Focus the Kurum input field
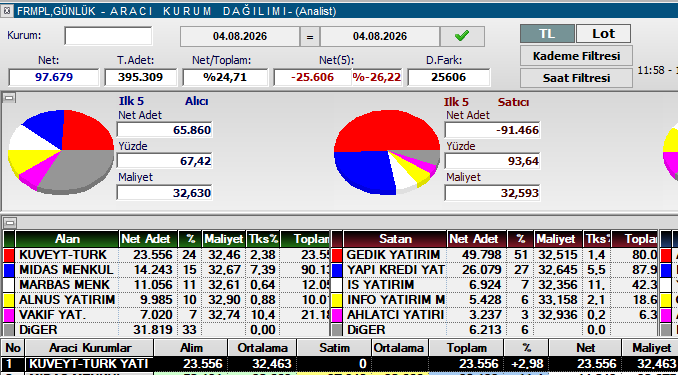This screenshot has width=678, height=375. pos(108,36)
